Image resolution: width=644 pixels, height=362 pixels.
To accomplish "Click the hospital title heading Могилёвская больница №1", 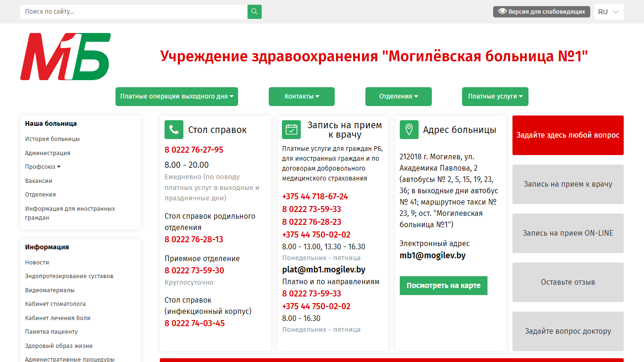I will point(374,56).
